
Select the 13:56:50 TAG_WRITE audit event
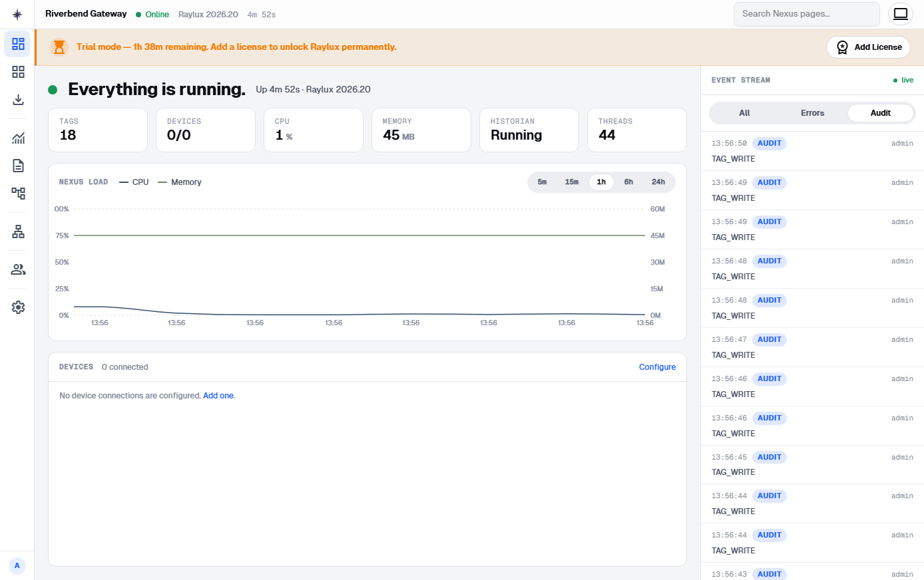pyautogui.click(x=812, y=152)
